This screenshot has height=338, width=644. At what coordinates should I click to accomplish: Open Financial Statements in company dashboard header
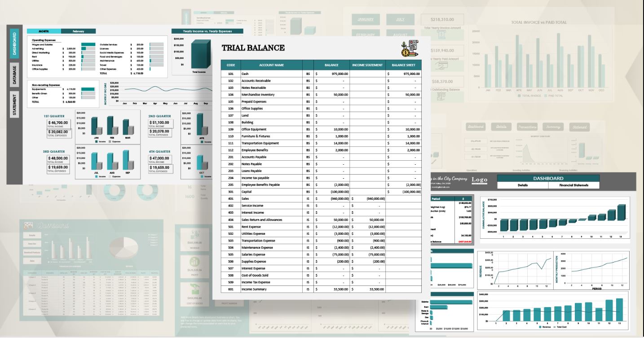pos(574,185)
